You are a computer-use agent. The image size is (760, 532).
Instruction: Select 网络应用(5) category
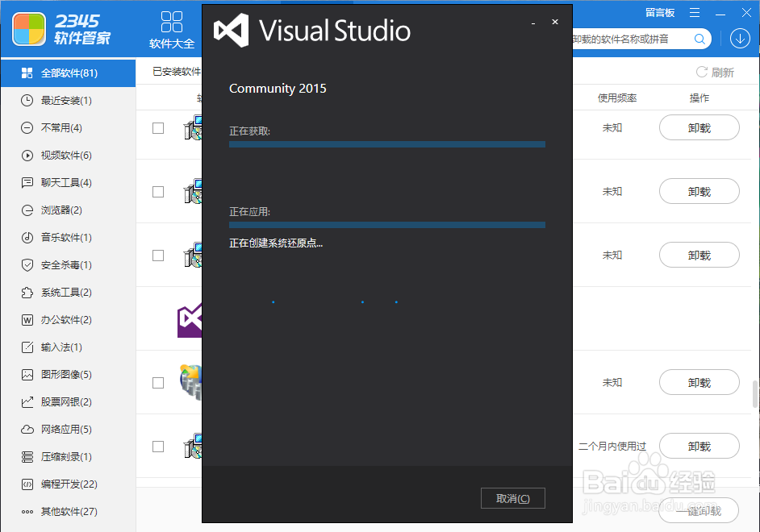(x=68, y=430)
